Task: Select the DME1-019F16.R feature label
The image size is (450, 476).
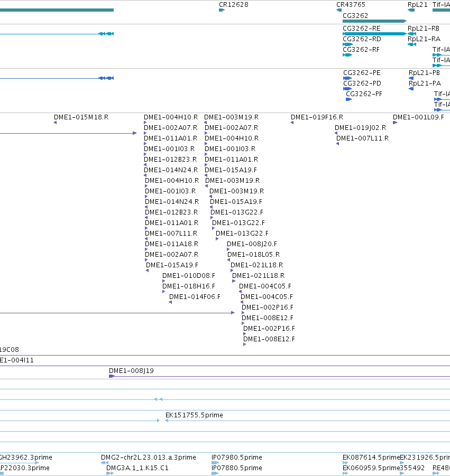Action: [x=317, y=117]
